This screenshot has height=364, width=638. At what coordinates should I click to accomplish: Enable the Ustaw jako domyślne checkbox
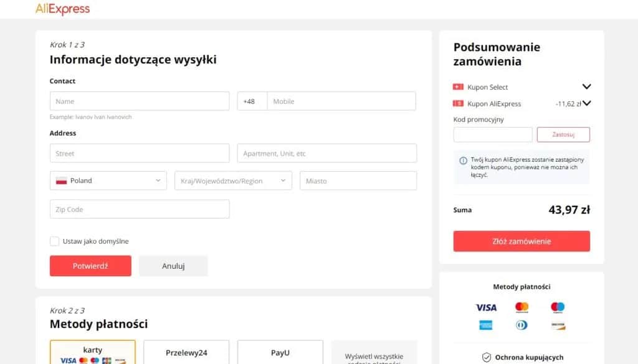click(55, 241)
